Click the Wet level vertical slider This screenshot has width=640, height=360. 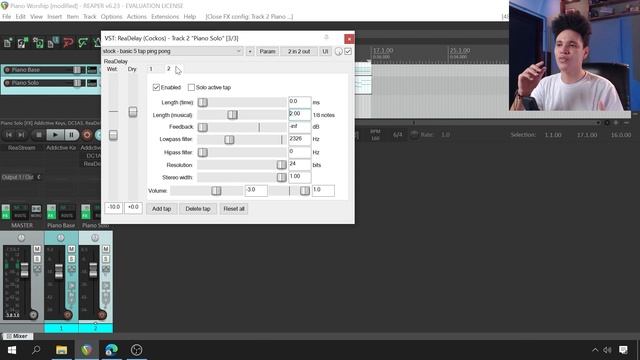point(113,135)
